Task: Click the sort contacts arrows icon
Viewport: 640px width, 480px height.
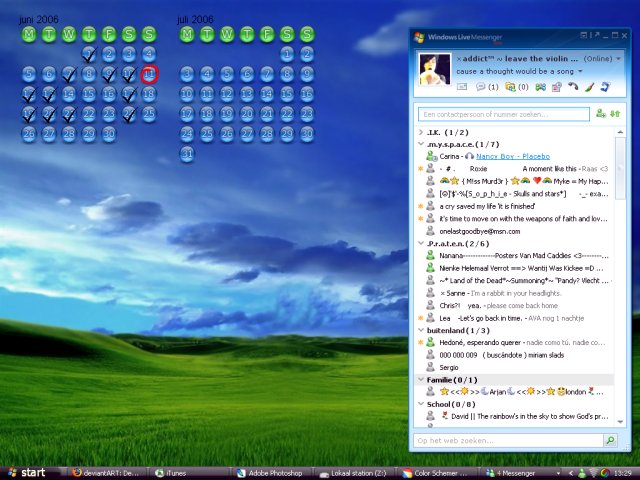Action: pos(614,114)
